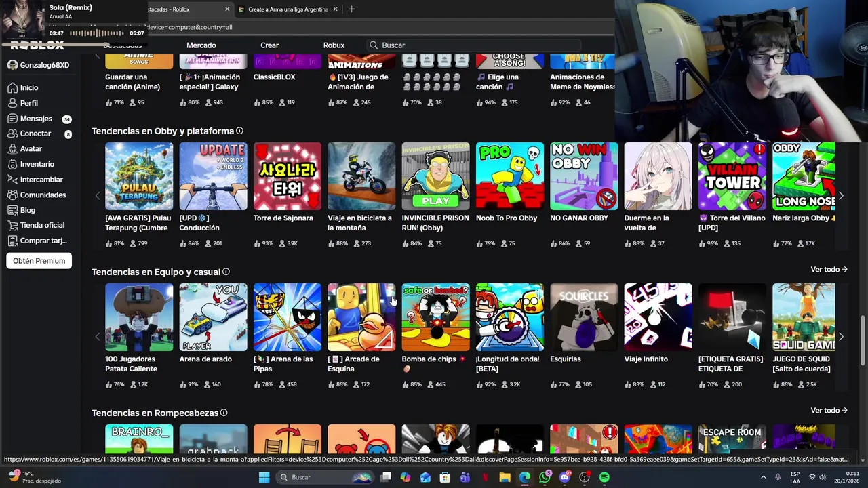This screenshot has height=488, width=868.
Task: Open WhatsApp from the taskbar
Action: 545,477
